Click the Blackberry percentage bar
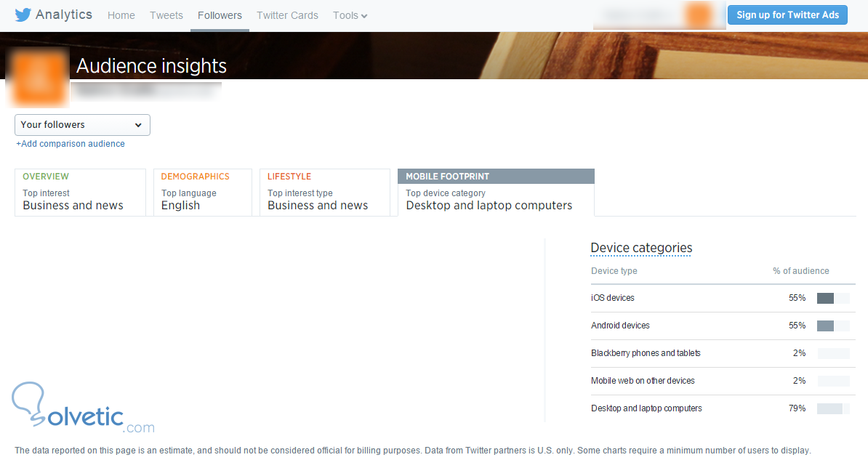The height and width of the screenshot is (468, 868). (x=833, y=353)
